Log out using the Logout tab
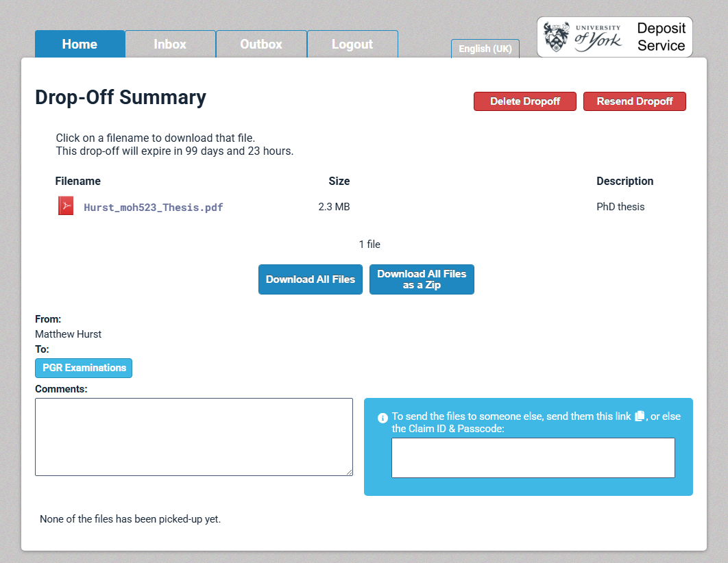 352,44
